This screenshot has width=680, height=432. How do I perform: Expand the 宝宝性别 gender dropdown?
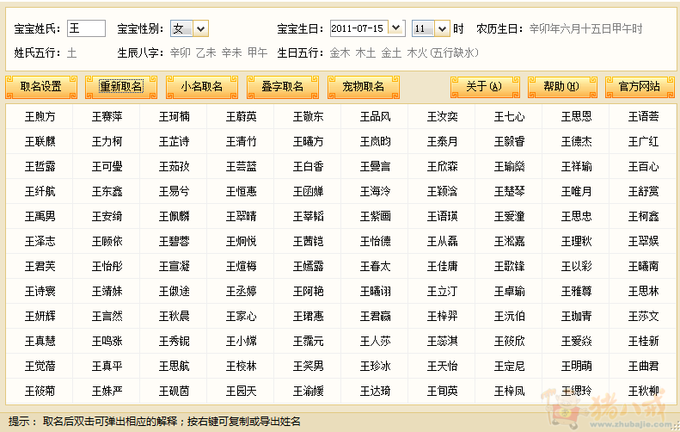point(201,29)
